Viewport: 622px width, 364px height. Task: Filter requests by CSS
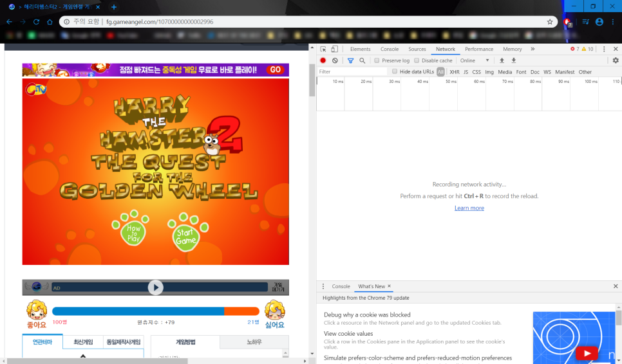tap(476, 72)
